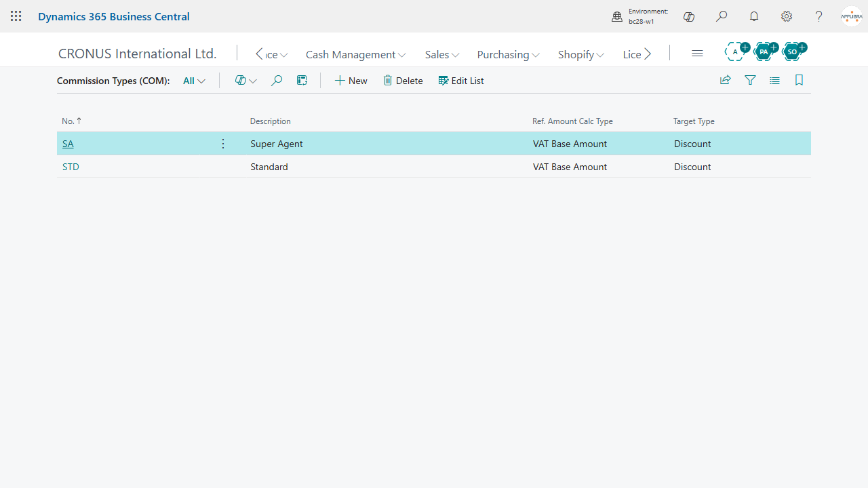
Task: Expand the Shopify menu
Action: [581, 54]
